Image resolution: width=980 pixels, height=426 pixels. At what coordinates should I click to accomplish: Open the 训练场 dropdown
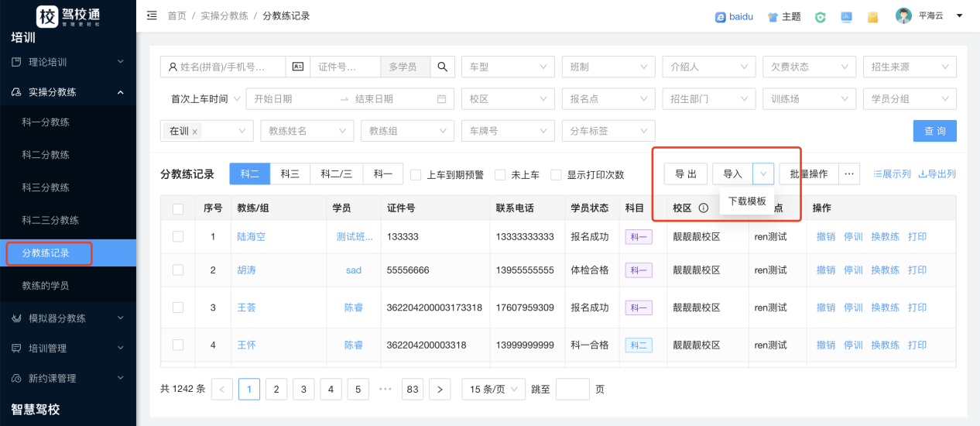[x=810, y=99]
